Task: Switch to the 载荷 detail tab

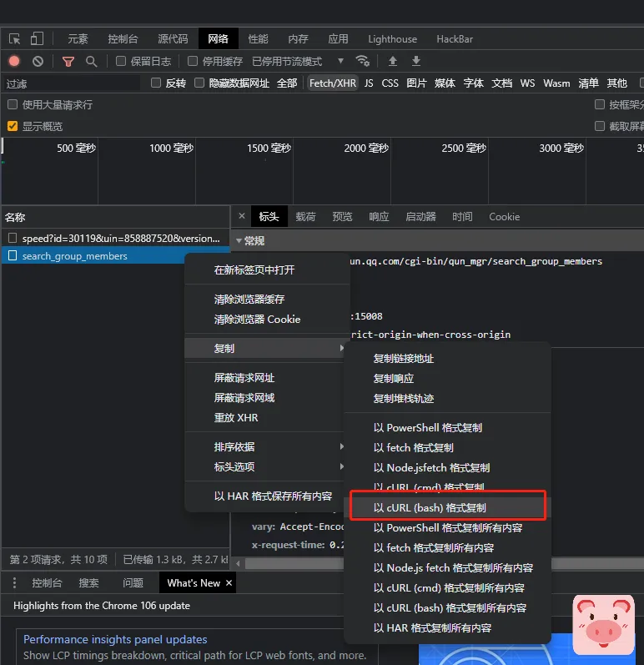Action: [305, 217]
